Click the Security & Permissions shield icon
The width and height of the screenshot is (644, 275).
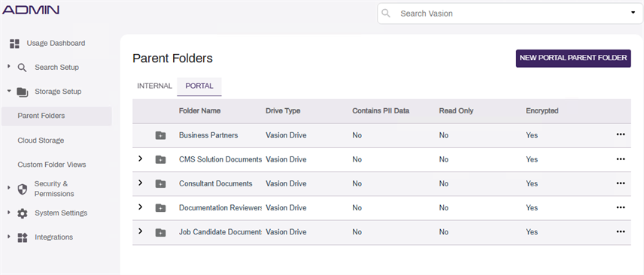coord(22,189)
